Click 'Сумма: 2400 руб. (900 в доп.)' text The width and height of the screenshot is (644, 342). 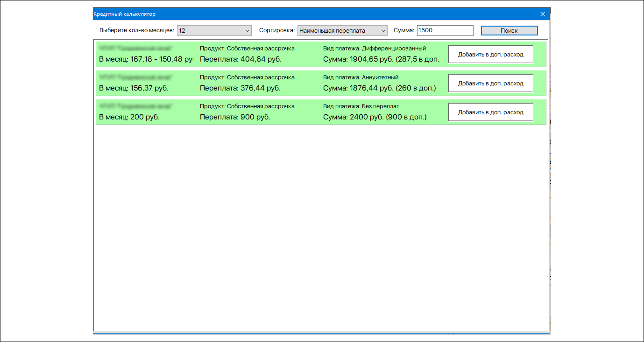pos(375,117)
